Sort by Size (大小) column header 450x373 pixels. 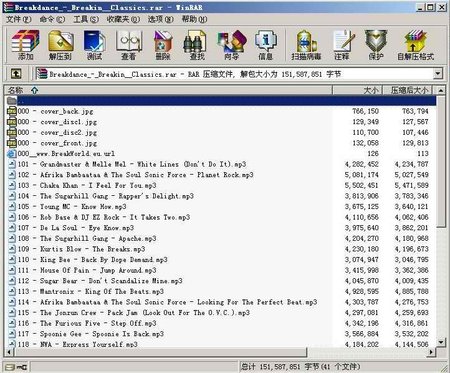pos(357,90)
